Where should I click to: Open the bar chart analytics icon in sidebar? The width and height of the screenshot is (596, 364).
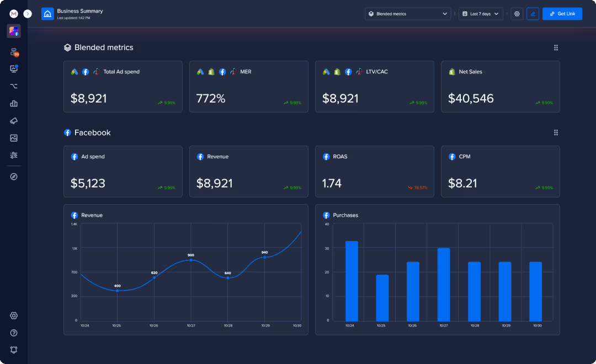pos(14,103)
